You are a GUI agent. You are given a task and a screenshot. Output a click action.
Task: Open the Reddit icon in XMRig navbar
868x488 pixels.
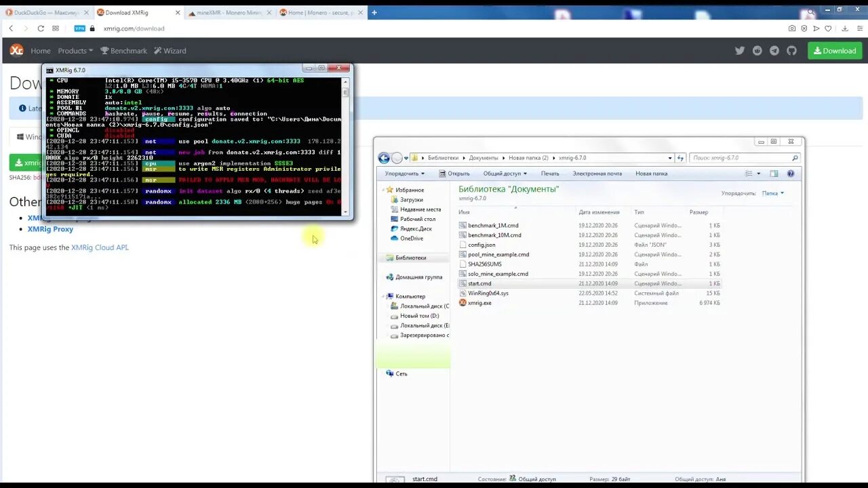pos(757,51)
